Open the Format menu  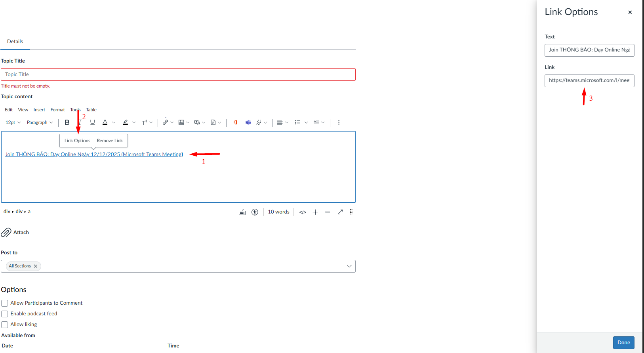57,110
